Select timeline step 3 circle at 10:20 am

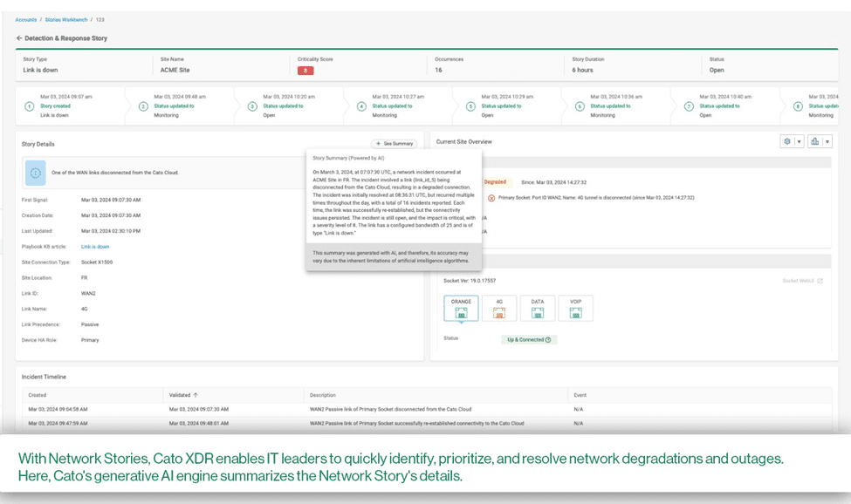[252, 106]
